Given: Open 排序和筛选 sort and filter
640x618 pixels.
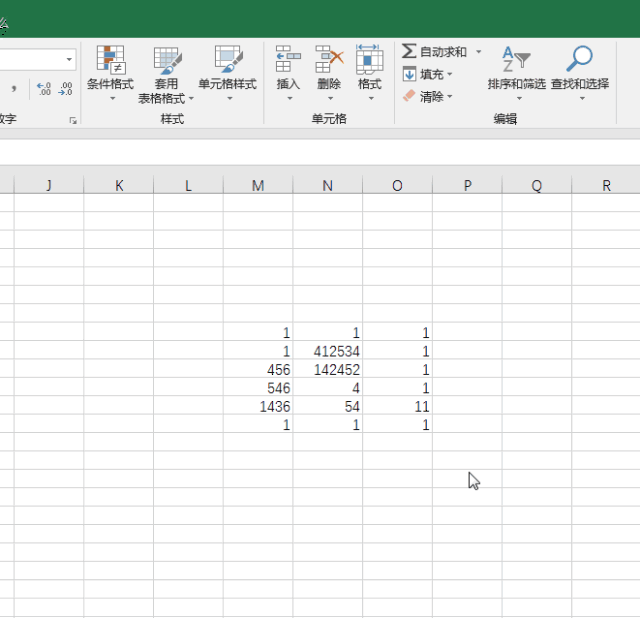Looking at the screenshot, I should pos(517,73).
